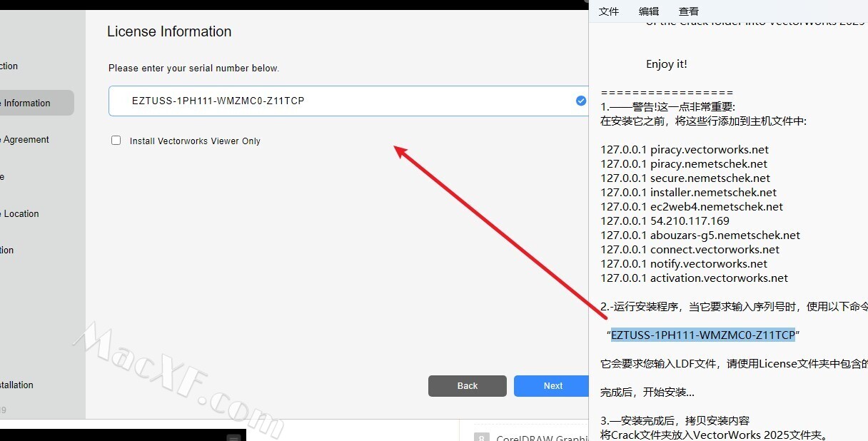Click the '127.0.0.1 54.210.117.169' line
Image resolution: width=868 pixels, height=441 pixels.
[x=665, y=221]
